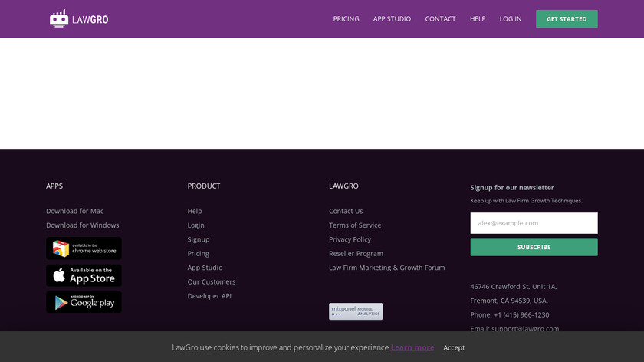Open the Contact Us footer link
This screenshot has width=644, height=362.
click(x=346, y=211)
